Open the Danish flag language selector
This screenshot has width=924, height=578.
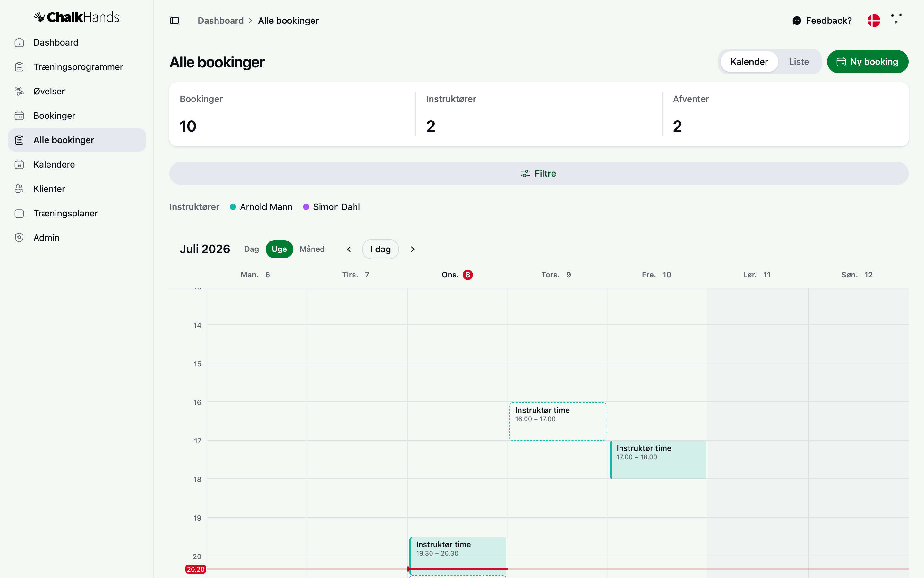pyautogui.click(x=874, y=21)
